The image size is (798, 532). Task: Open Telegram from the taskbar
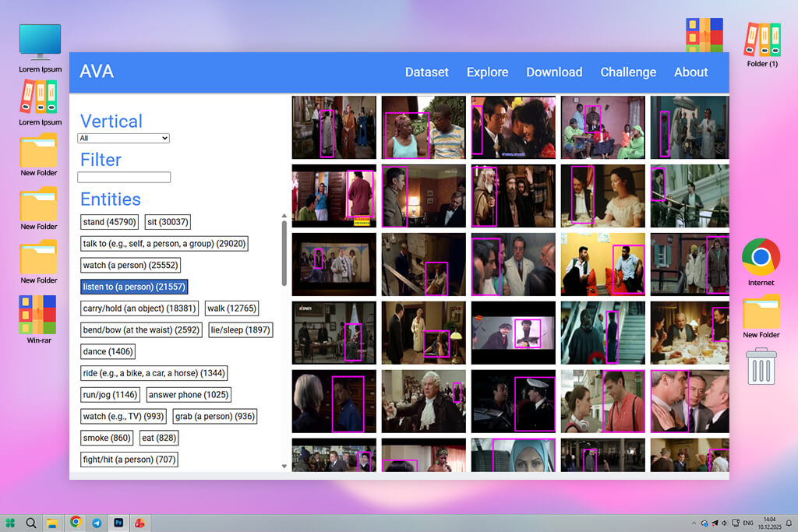pos(97,523)
